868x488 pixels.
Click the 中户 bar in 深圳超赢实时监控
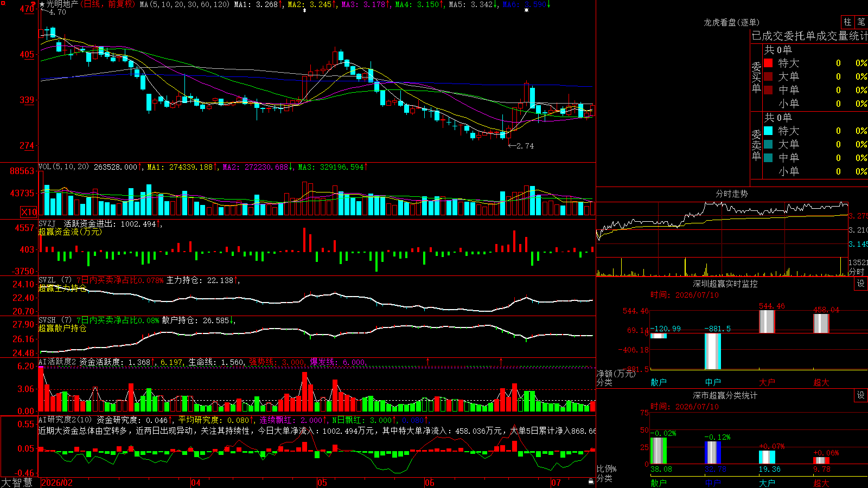[x=712, y=351]
